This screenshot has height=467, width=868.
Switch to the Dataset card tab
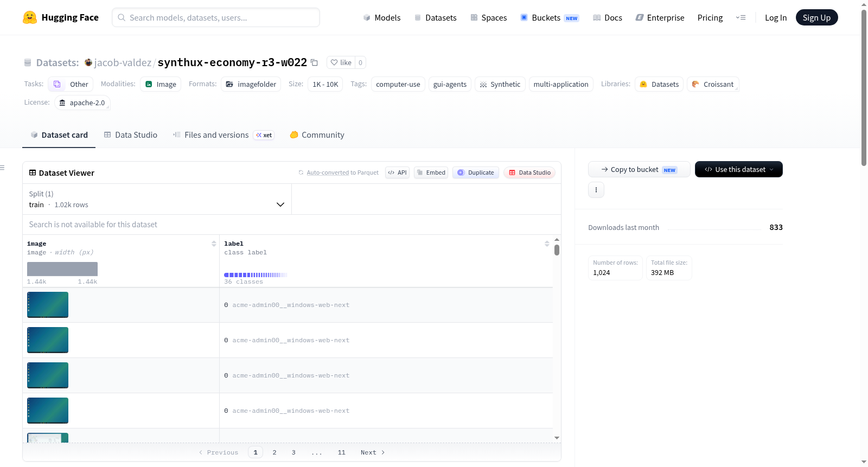[x=59, y=135]
